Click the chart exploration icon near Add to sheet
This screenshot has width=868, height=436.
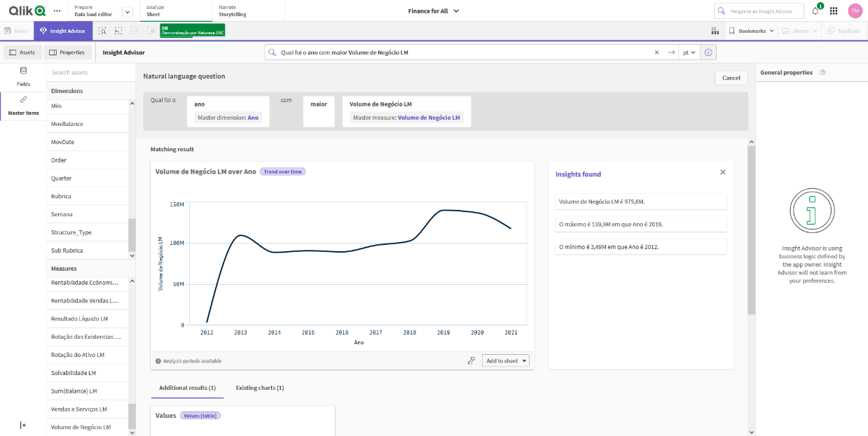pyautogui.click(x=471, y=360)
